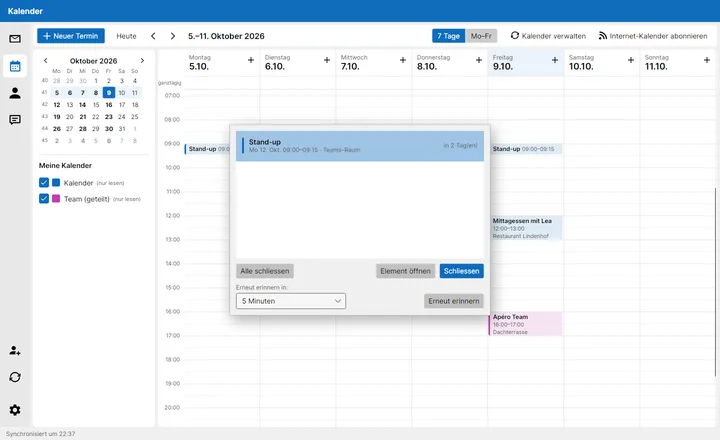
Task: Uncheck the Team (geteilt) calendar checkbox
Action: click(44, 199)
